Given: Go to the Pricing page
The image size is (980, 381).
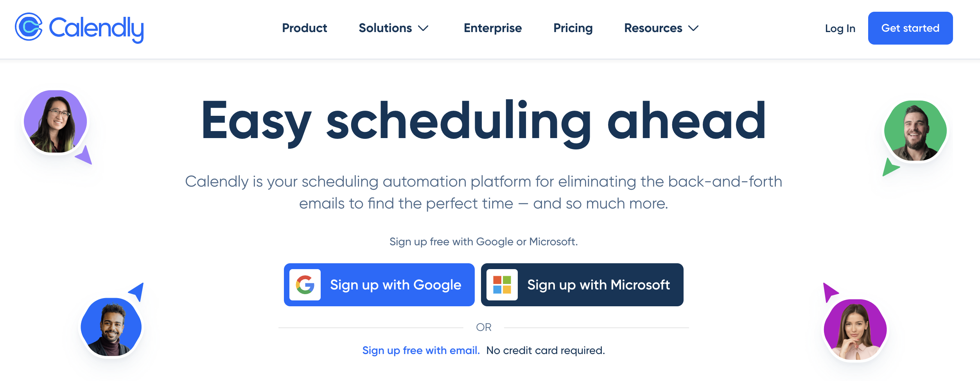Looking at the screenshot, I should pyautogui.click(x=573, y=28).
